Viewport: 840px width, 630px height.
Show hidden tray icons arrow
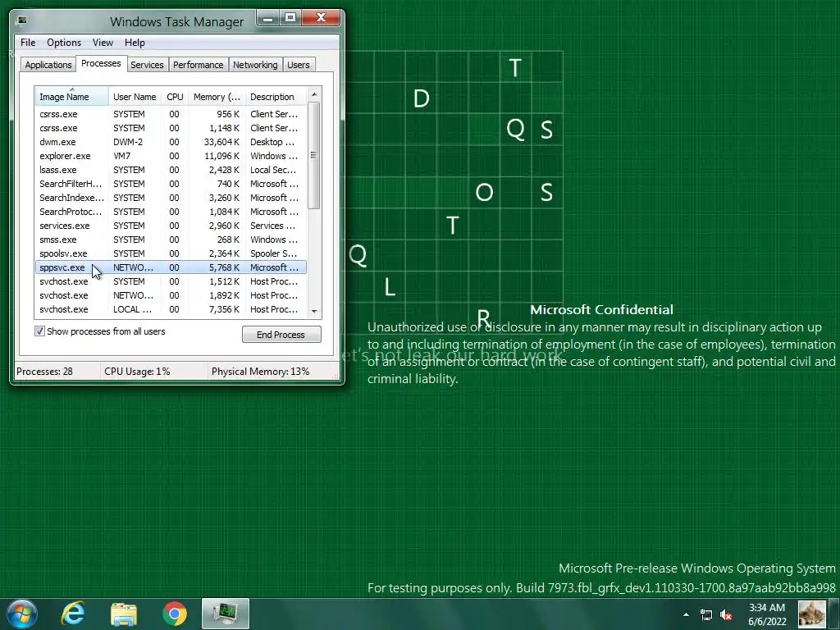(686, 614)
